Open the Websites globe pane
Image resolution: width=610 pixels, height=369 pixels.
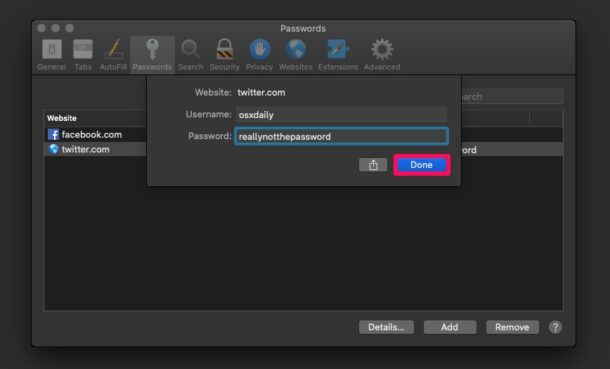(x=296, y=55)
